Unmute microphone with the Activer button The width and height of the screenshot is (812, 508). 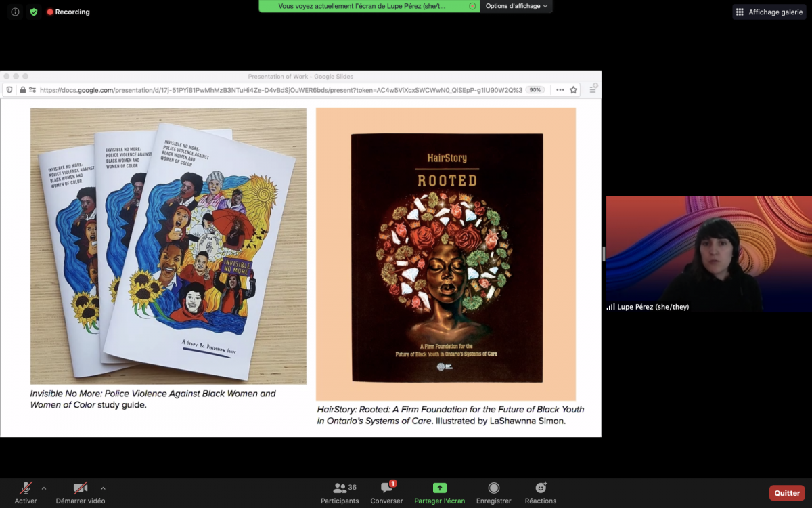(x=26, y=493)
